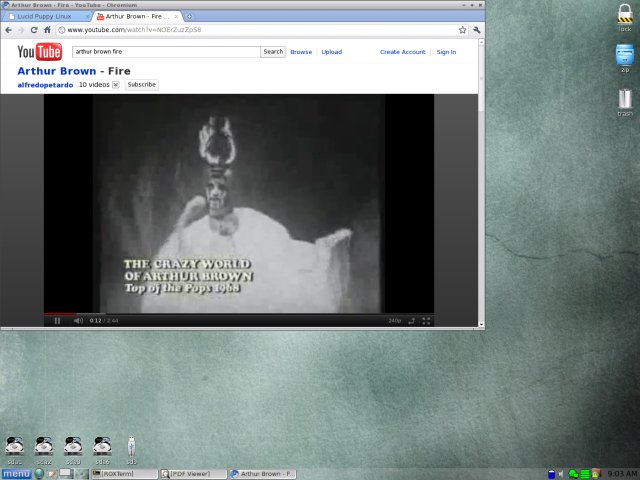Click the video frame in the player

239,204
